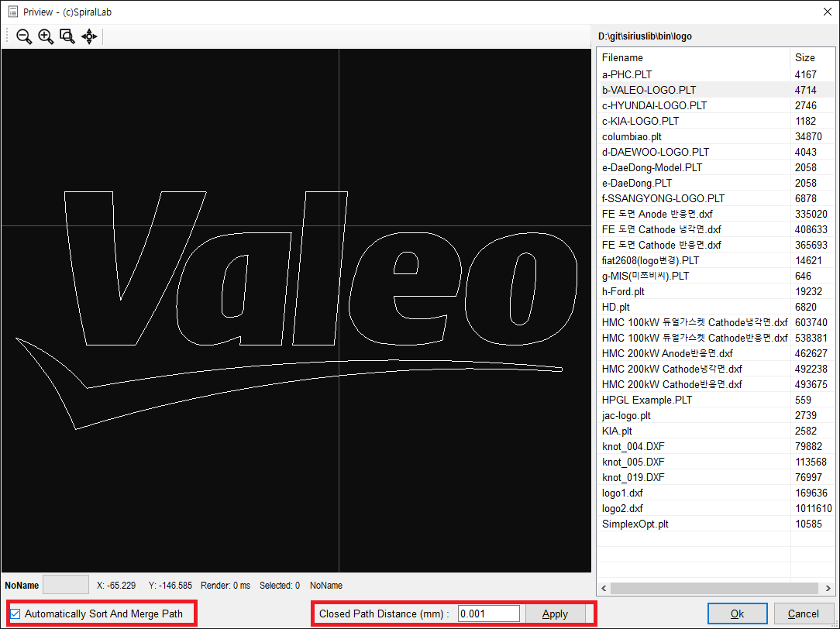Confirm with the Ok button

(737, 614)
